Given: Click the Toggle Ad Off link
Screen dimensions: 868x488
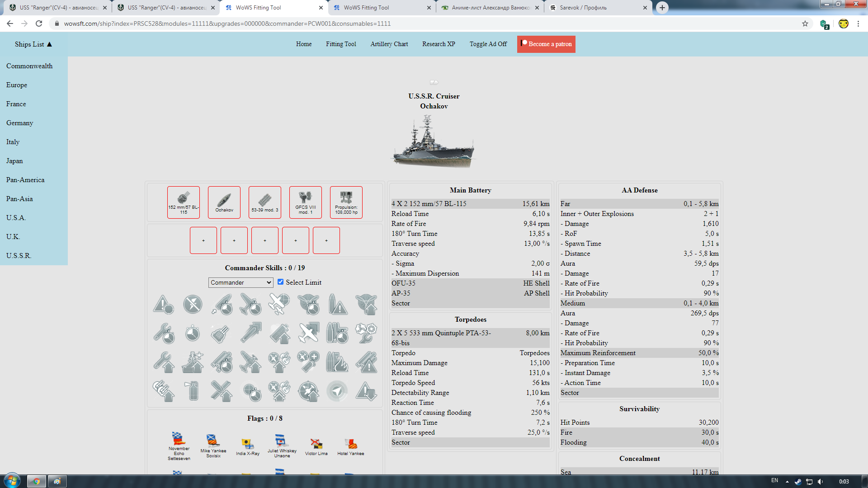Looking at the screenshot, I should [488, 44].
